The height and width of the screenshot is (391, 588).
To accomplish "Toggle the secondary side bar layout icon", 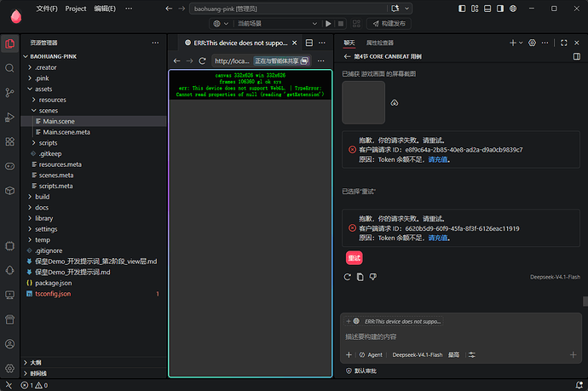I will pos(500,9).
